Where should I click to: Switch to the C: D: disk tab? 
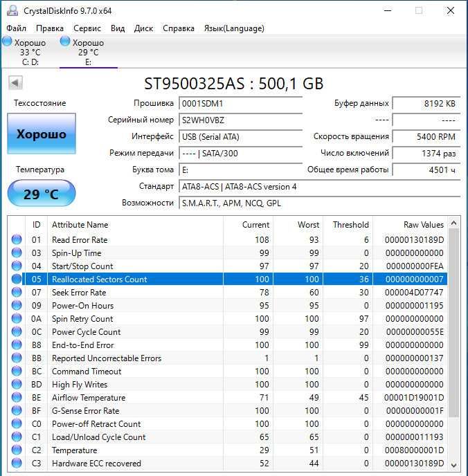(30, 52)
